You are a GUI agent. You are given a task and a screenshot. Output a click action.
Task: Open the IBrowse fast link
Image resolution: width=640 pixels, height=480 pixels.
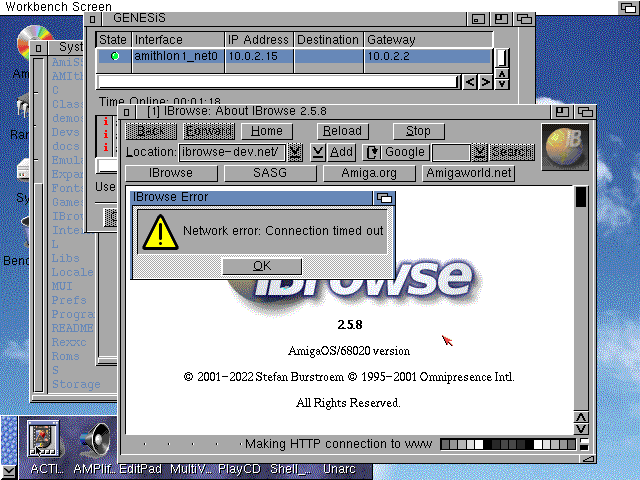(x=171, y=173)
